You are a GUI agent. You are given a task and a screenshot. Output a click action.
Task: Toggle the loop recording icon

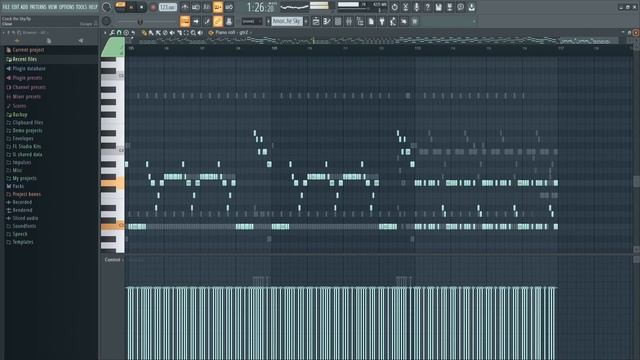tap(229, 7)
